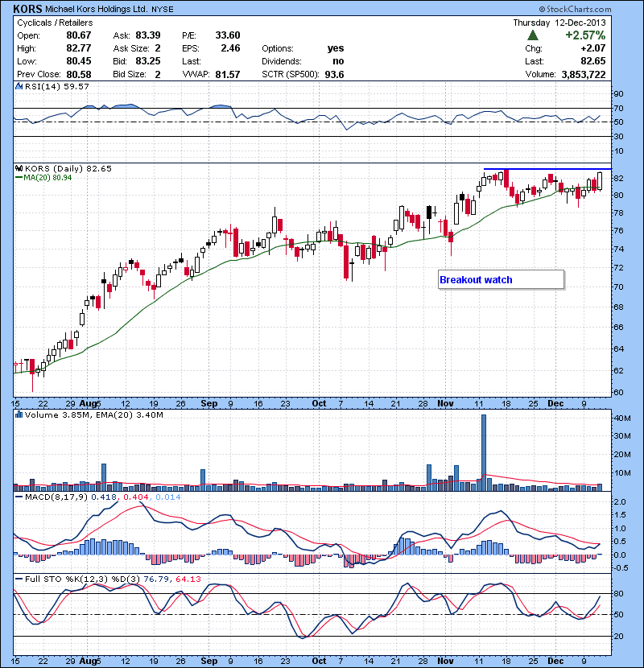Click the stochastic %K value 76.79
The width and height of the screenshot is (644, 668).
(156, 579)
